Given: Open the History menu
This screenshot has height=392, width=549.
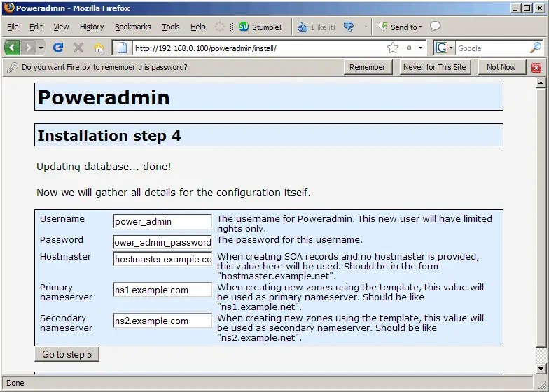Looking at the screenshot, I should pos(92,27).
